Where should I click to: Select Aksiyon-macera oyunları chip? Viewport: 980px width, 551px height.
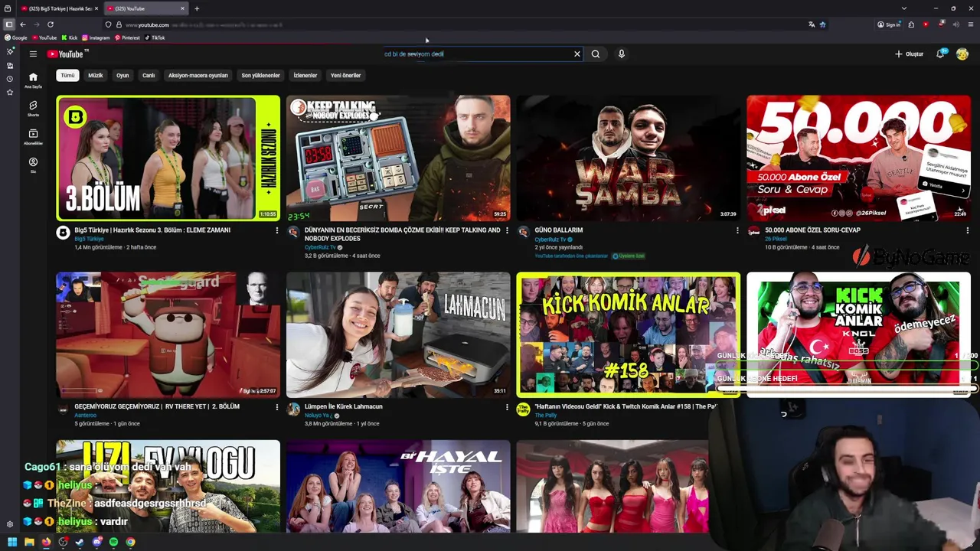coord(198,76)
